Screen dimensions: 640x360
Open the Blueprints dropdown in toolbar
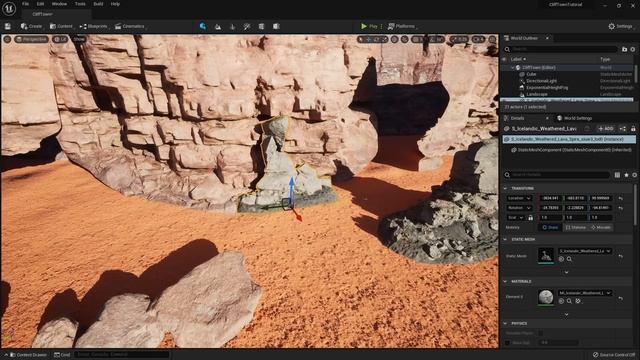[94, 26]
